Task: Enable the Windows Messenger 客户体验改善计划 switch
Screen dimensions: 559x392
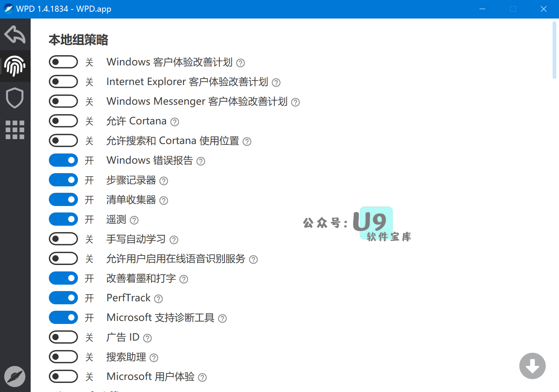Action: click(x=63, y=101)
